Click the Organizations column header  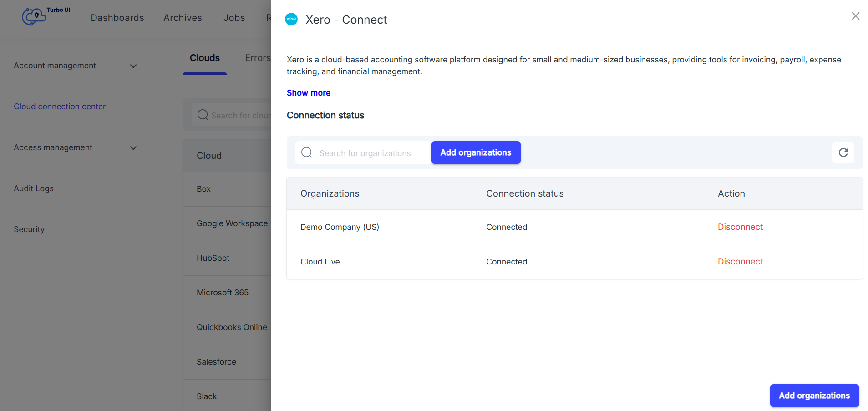pyautogui.click(x=330, y=193)
